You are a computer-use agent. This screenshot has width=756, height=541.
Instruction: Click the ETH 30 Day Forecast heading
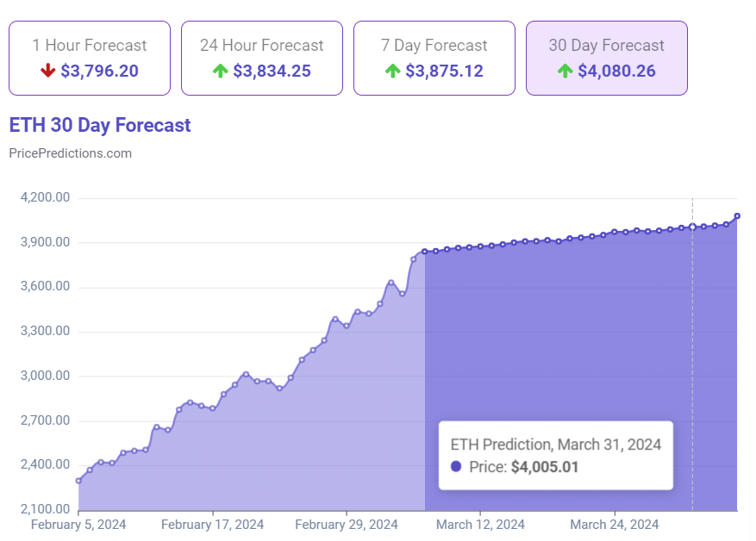click(100, 125)
